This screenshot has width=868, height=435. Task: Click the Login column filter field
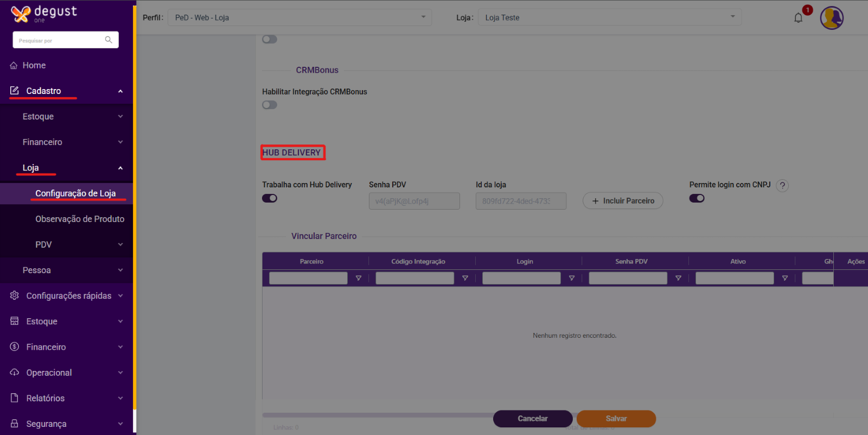click(521, 278)
